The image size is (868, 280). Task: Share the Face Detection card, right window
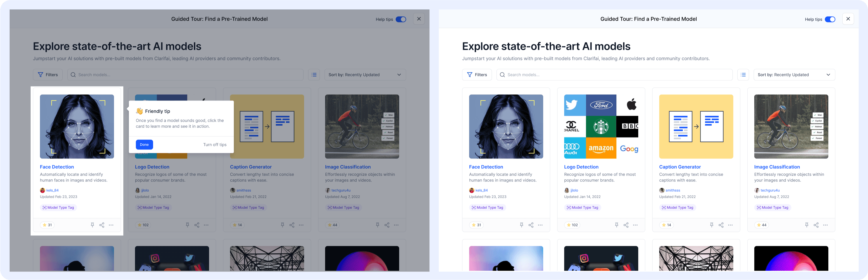(x=531, y=225)
